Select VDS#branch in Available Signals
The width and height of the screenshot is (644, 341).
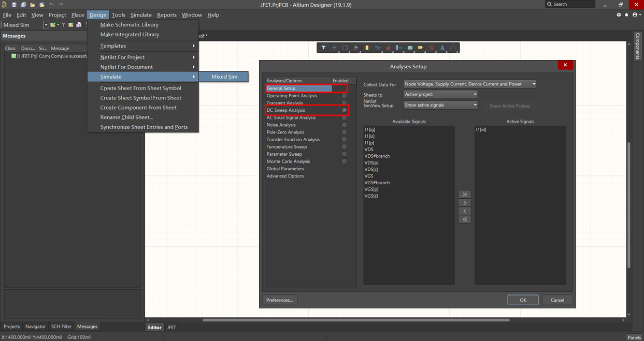(377, 156)
